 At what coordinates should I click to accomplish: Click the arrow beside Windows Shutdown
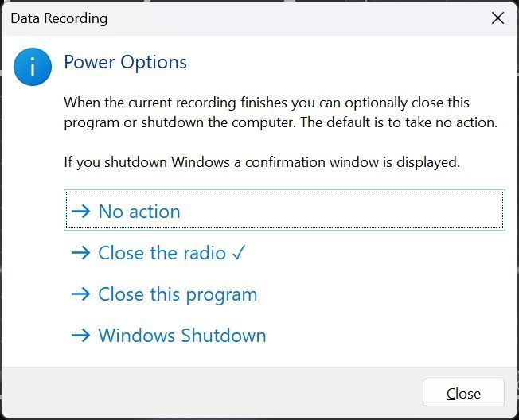(80, 336)
